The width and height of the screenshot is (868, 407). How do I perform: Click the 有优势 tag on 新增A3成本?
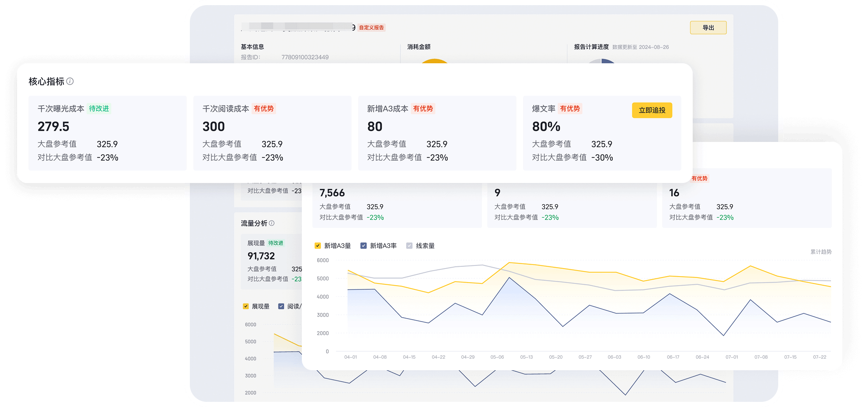423,109
